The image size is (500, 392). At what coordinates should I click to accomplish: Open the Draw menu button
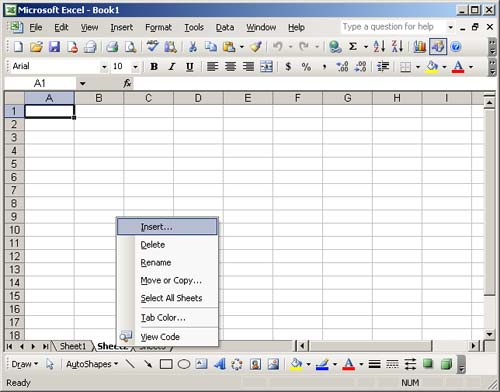click(x=25, y=364)
